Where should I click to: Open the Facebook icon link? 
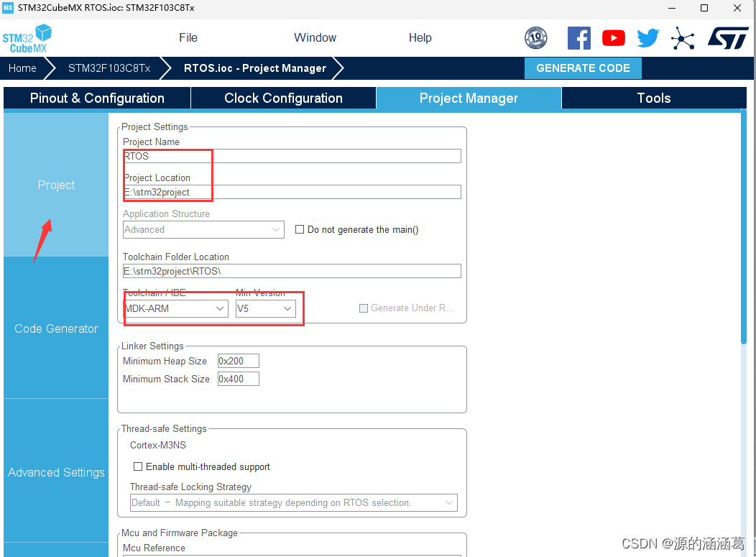579,38
